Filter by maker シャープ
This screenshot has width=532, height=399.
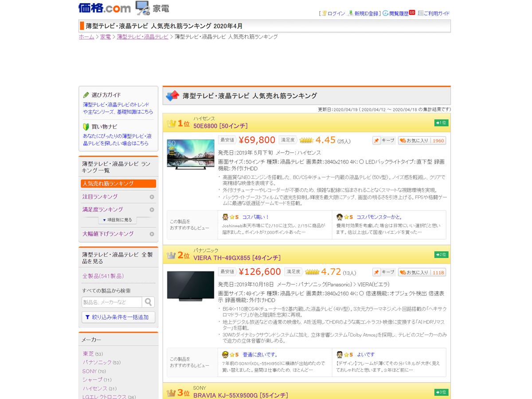[x=92, y=379]
